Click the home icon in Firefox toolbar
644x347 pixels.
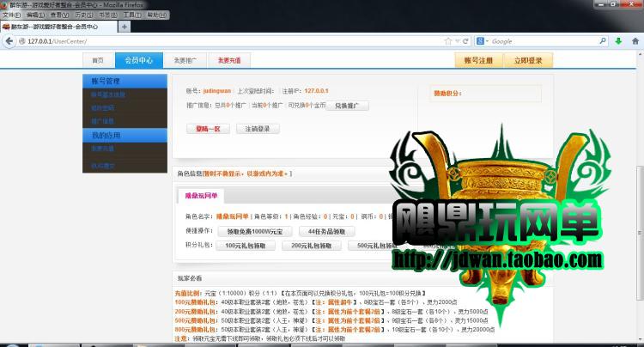click(x=635, y=41)
